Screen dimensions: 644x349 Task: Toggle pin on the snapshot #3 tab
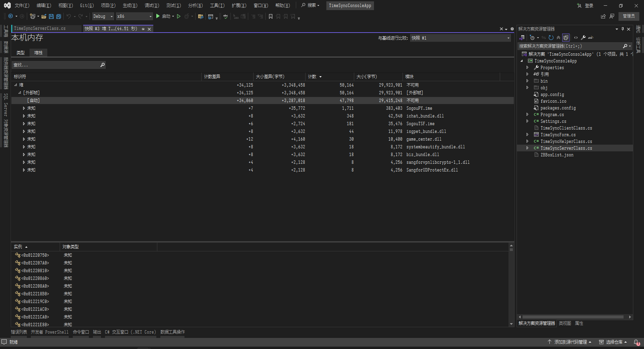click(x=143, y=29)
